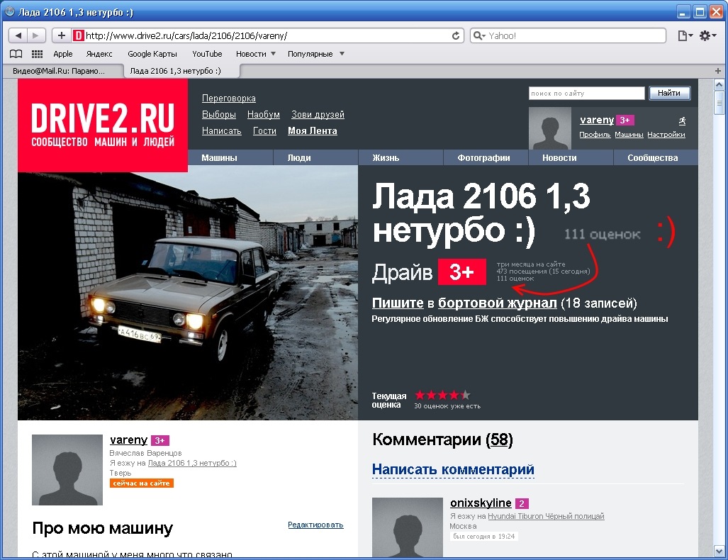Reload the page using address bar icon

454,35
